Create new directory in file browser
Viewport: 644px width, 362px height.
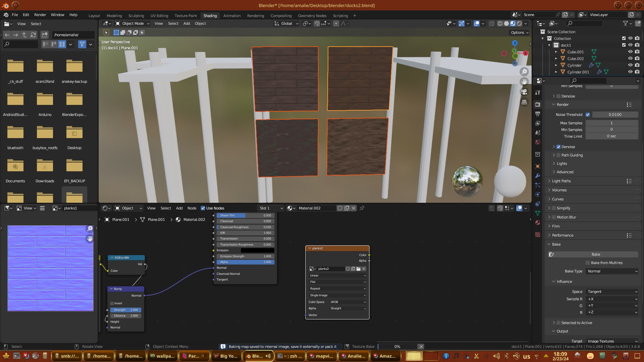45,35
